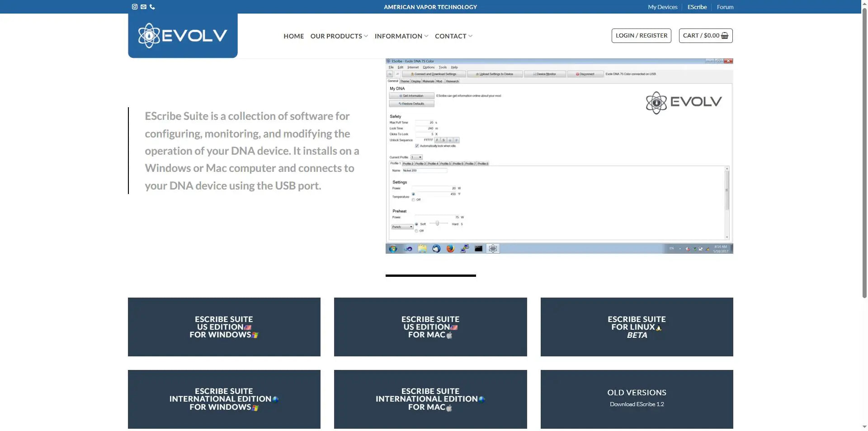Open EScribe Suite for Linux Beta
This screenshot has width=868, height=431.
(x=637, y=327)
